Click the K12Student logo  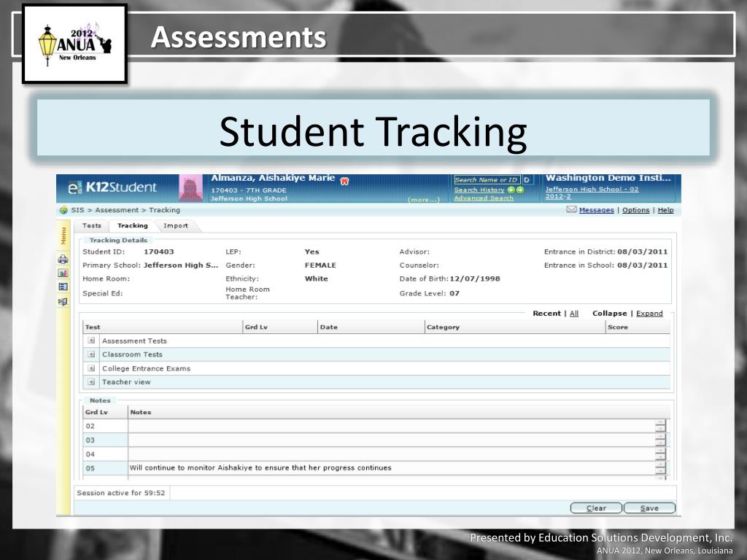(x=112, y=187)
